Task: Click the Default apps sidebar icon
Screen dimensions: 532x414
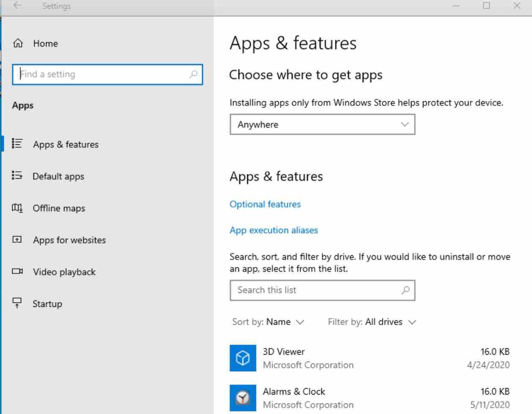Action: [x=17, y=175]
